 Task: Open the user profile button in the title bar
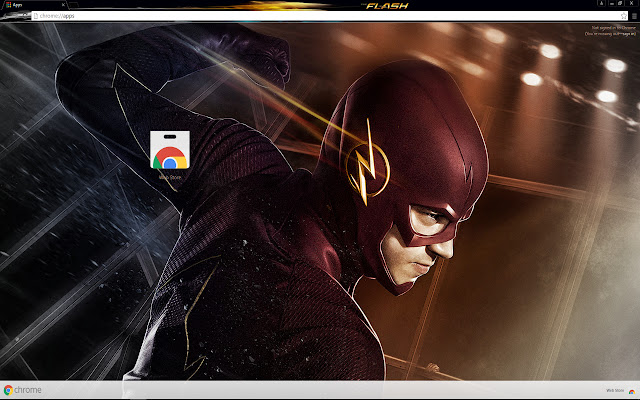pyautogui.click(x=601, y=3)
